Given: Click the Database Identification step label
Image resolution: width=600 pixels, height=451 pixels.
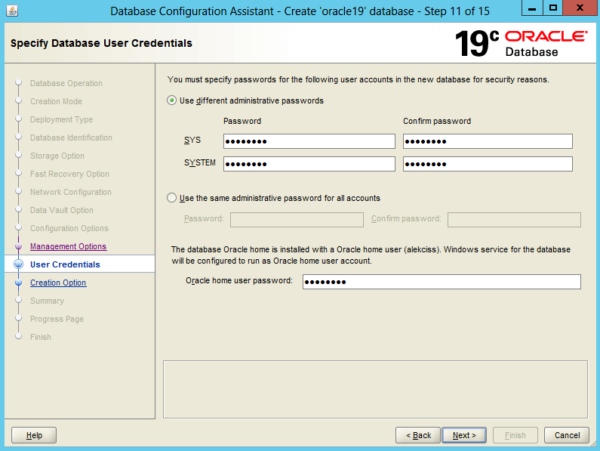Looking at the screenshot, I should 71,138.
